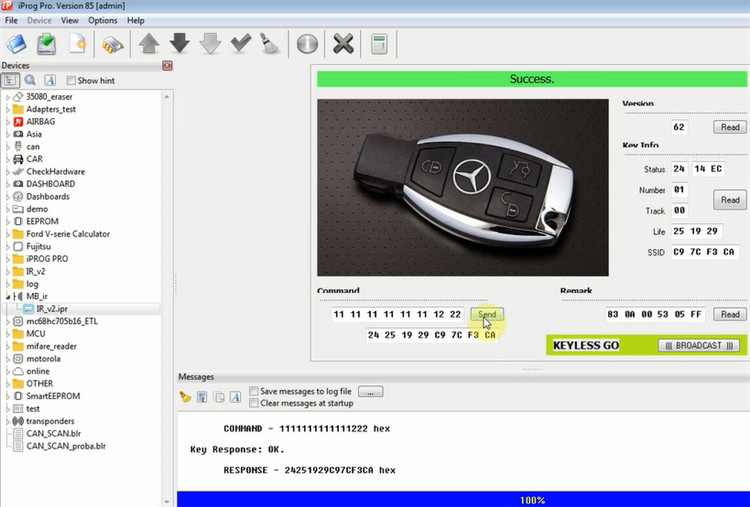Enable the Show hint checkbox

click(x=71, y=80)
